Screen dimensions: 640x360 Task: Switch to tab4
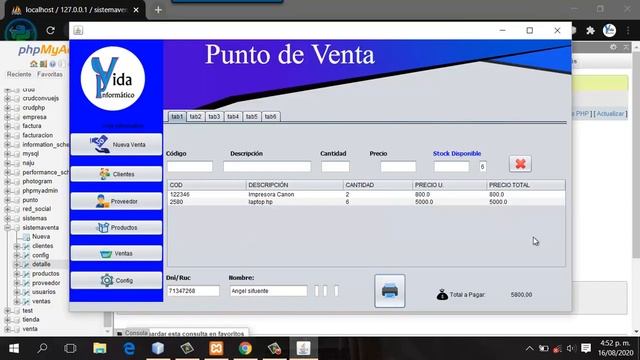(x=233, y=117)
